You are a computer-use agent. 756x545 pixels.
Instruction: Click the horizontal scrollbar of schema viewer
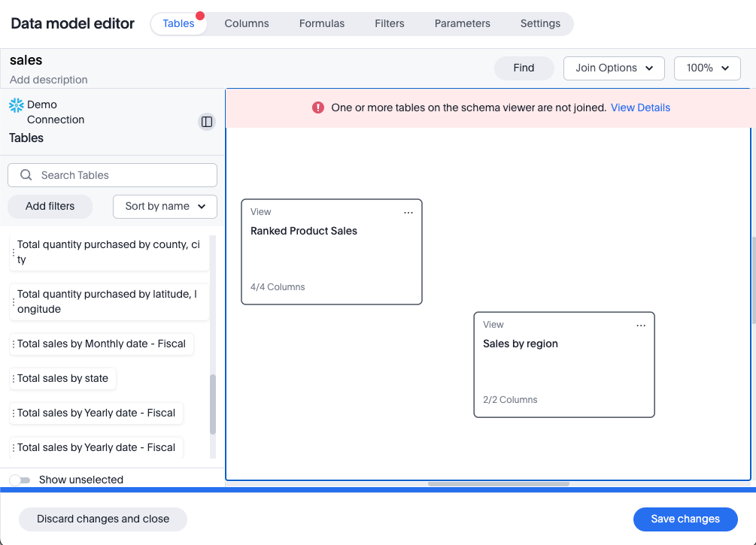[x=498, y=484]
